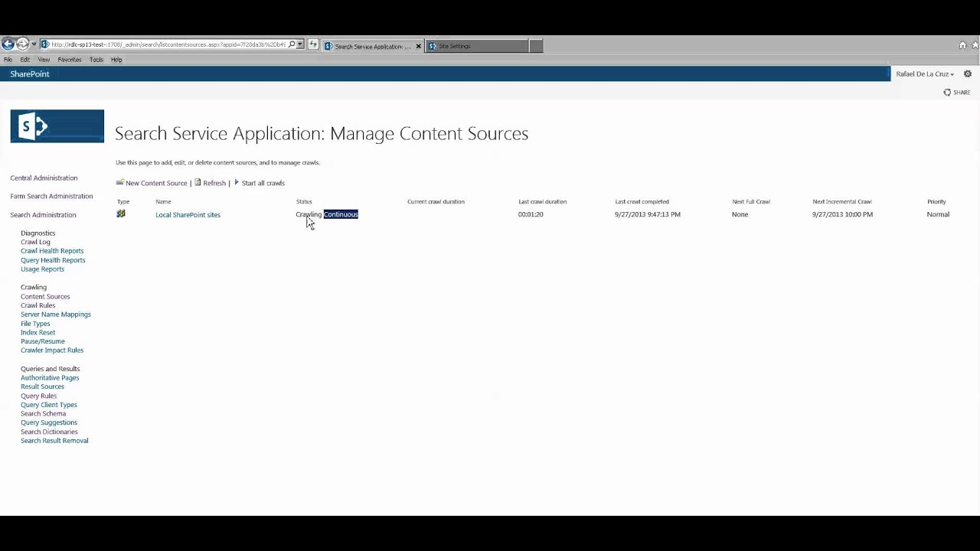Open Search Administration link
The width and height of the screenshot is (980, 551).
[43, 215]
